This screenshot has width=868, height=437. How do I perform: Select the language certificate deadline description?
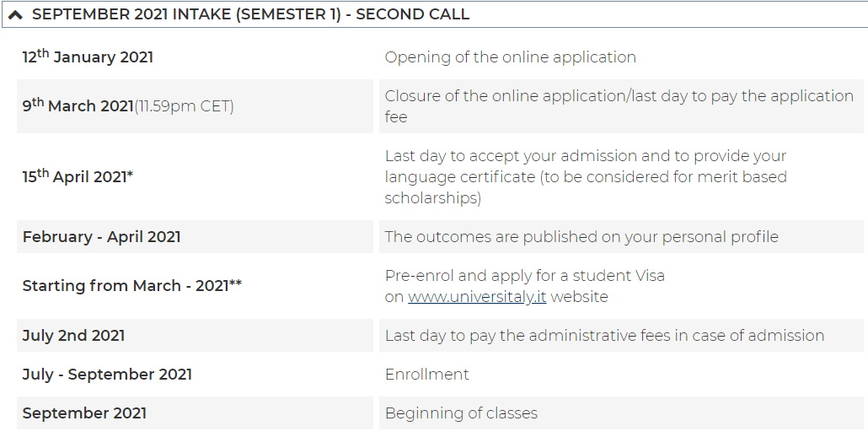(x=621, y=176)
